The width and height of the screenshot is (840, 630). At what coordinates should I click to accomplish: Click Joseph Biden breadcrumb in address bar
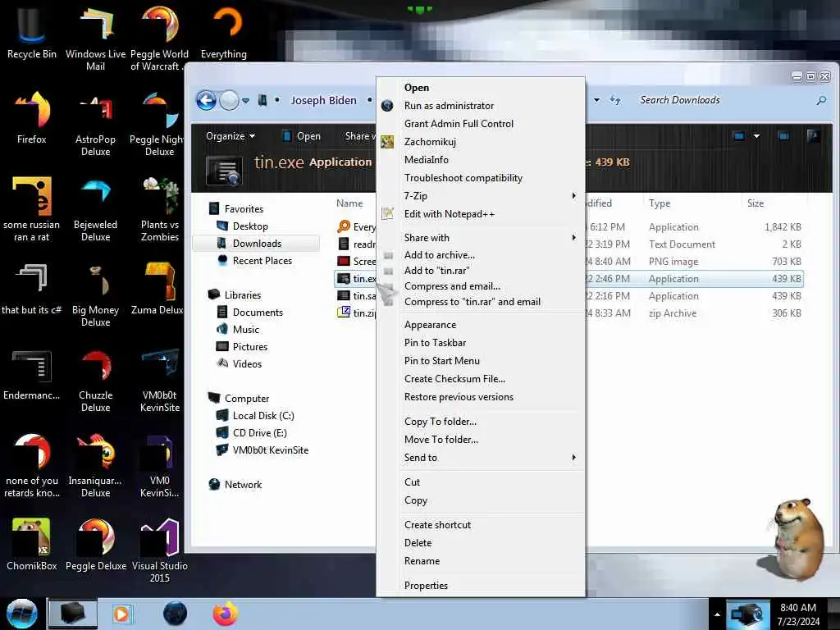click(323, 100)
